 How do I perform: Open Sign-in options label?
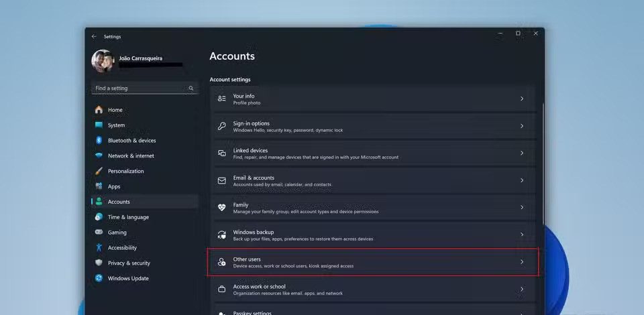[x=252, y=123]
